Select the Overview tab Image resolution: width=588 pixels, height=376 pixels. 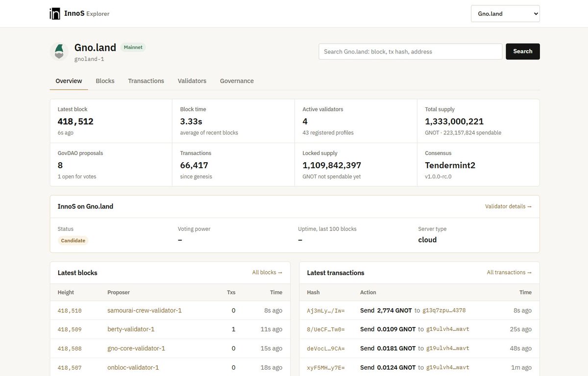coord(69,81)
